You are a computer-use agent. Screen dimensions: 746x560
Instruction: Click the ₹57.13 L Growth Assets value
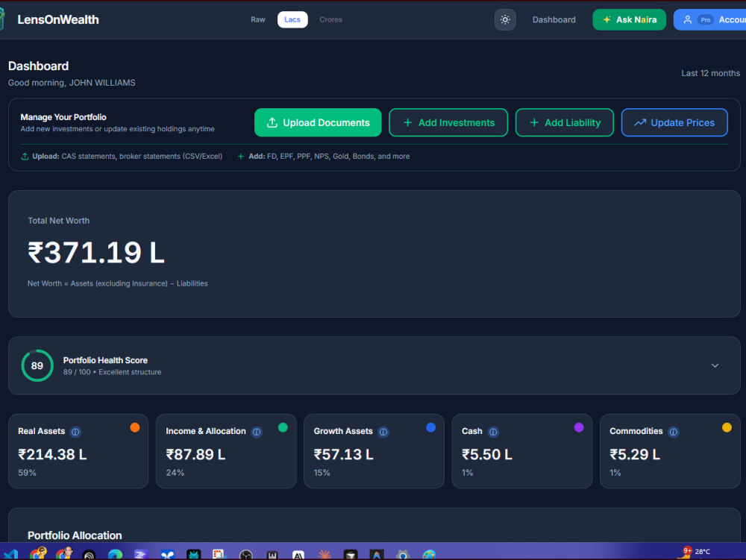pos(343,454)
